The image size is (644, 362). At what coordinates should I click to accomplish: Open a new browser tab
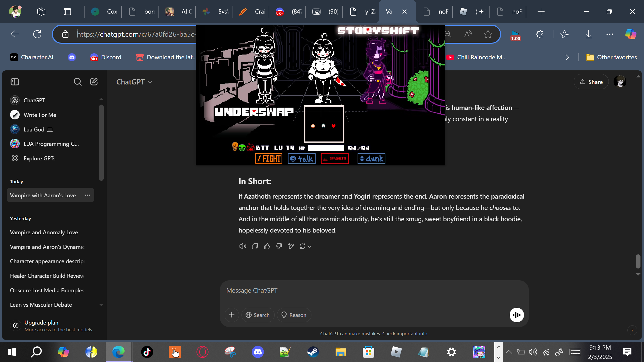pyautogui.click(x=541, y=12)
